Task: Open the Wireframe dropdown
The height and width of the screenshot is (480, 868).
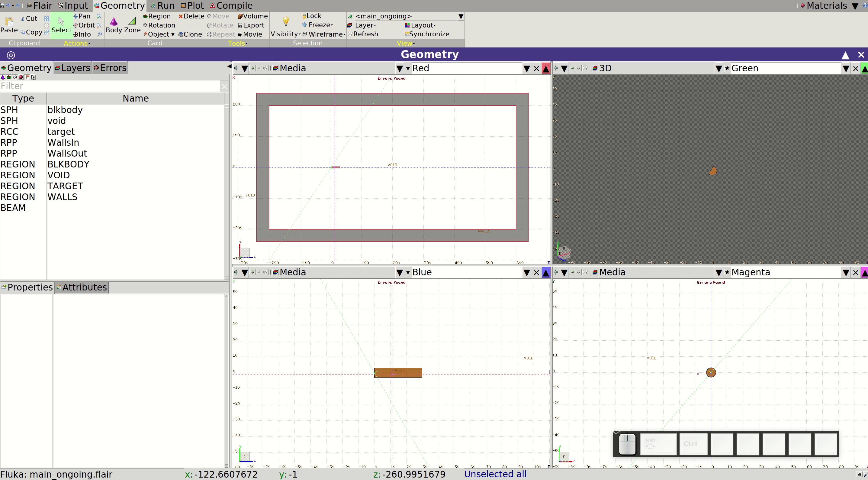Action: pyautogui.click(x=324, y=34)
